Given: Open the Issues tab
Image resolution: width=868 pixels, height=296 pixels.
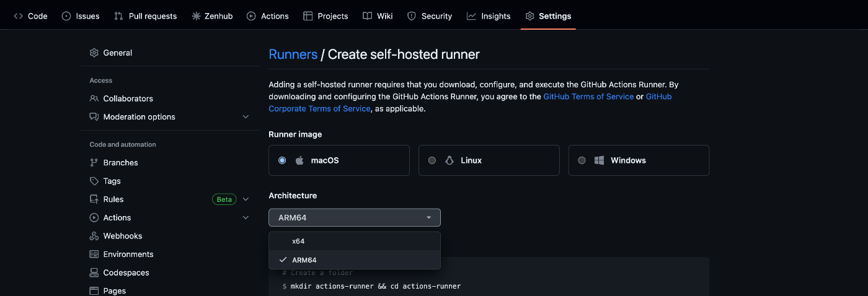Looking at the screenshot, I should [81, 16].
